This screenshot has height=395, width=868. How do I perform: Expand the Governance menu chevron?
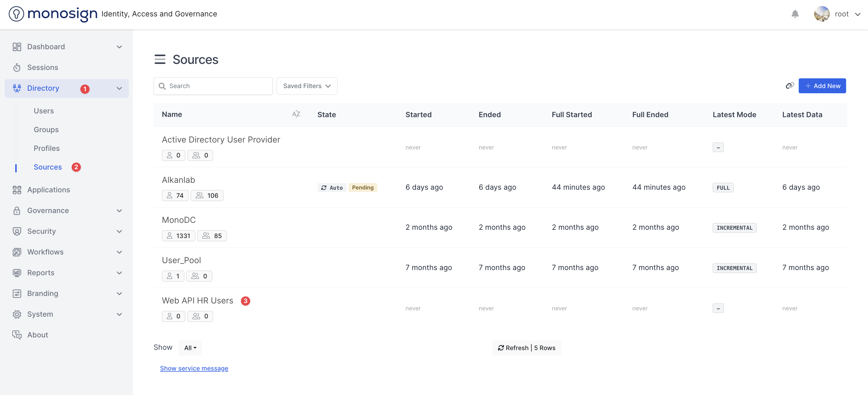119,210
